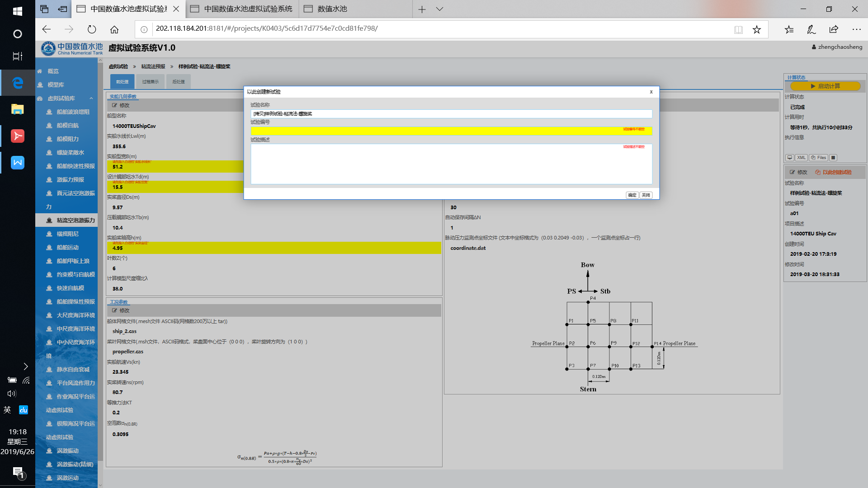Add page to favorites star icon
868x488 pixels.
[756, 29]
